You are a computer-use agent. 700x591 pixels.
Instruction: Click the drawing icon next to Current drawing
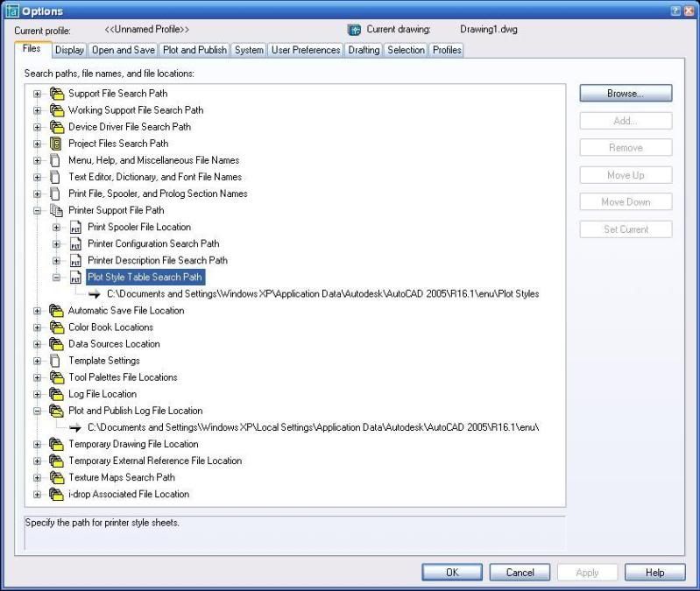click(354, 30)
